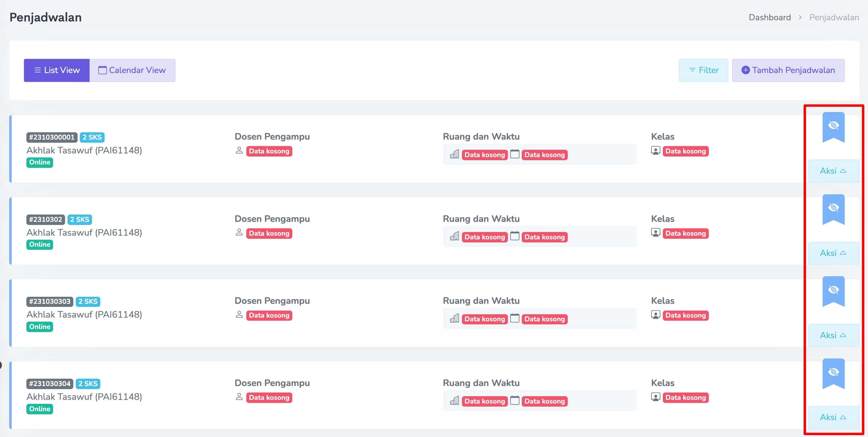Image resolution: width=868 pixels, height=437 pixels.
Task: Click the #231030303 schedule ID badge
Action: click(x=50, y=302)
